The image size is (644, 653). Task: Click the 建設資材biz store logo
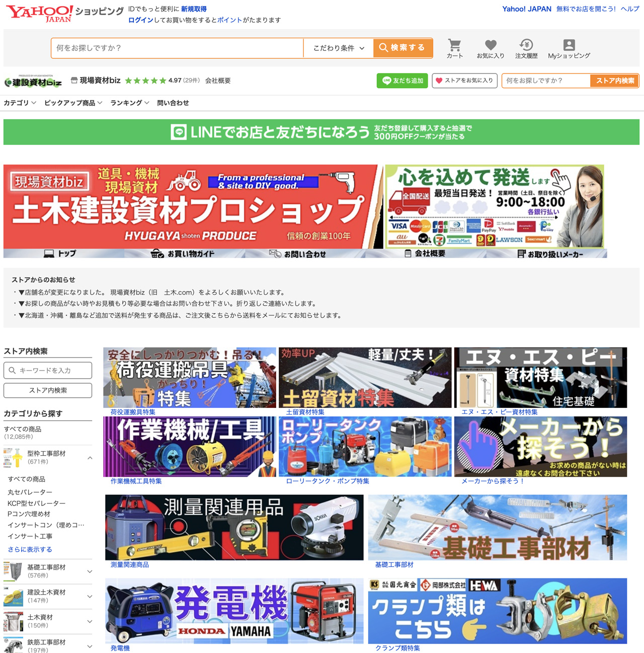pyautogui.click(x=33, y=81)
